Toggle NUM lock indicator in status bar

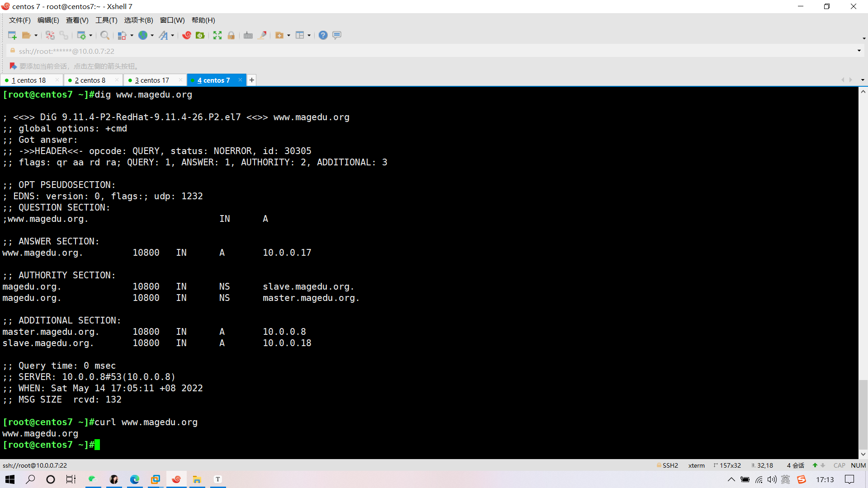(x=858, y=465)
